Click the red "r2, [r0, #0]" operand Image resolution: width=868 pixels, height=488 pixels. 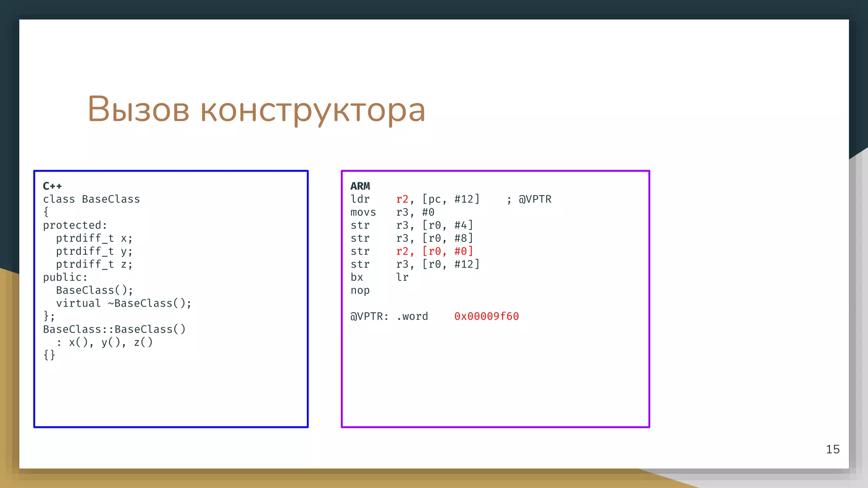click(x=435, y=251)
